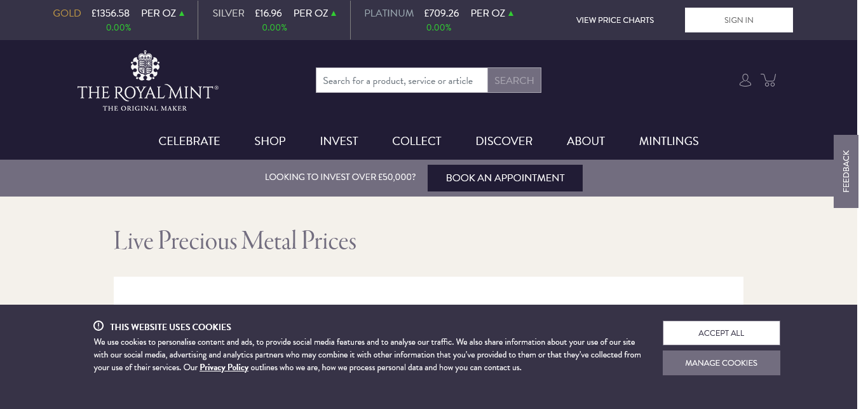
Task: Open the Shop menu
Action: (270, 141)
